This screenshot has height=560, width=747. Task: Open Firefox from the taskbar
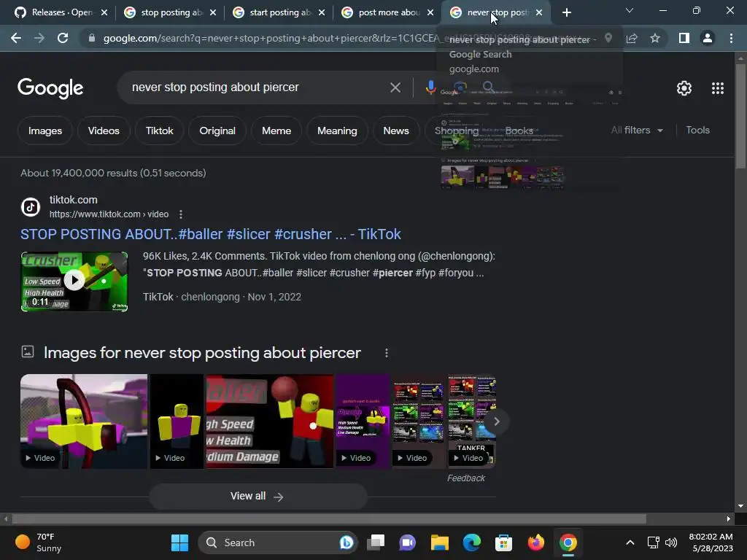[536, 542]
